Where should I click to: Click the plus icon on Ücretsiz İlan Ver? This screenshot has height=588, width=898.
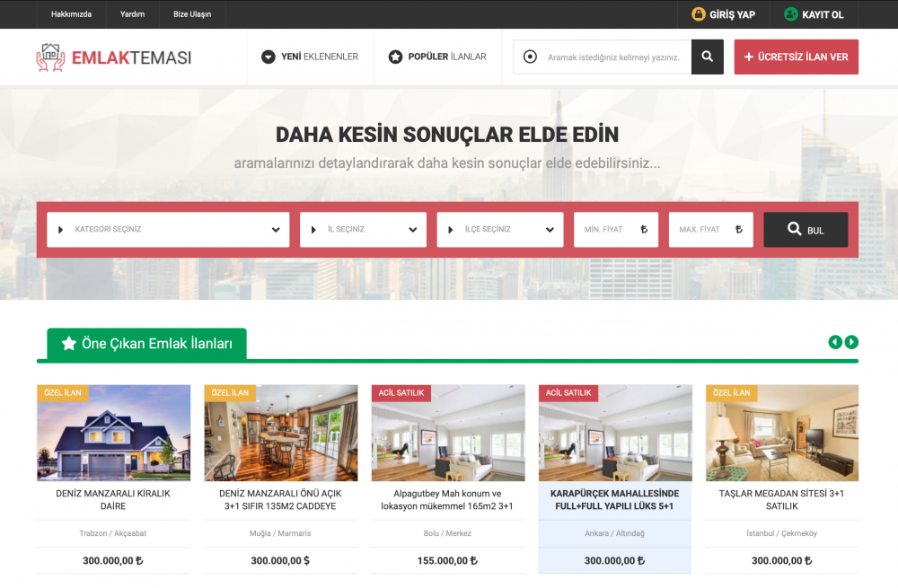pyautogui.click(x=749, y=57)
